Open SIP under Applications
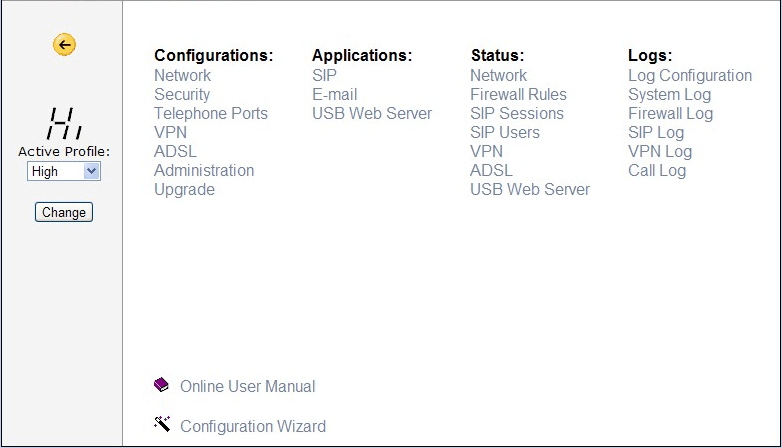 (x=324, y=75)
